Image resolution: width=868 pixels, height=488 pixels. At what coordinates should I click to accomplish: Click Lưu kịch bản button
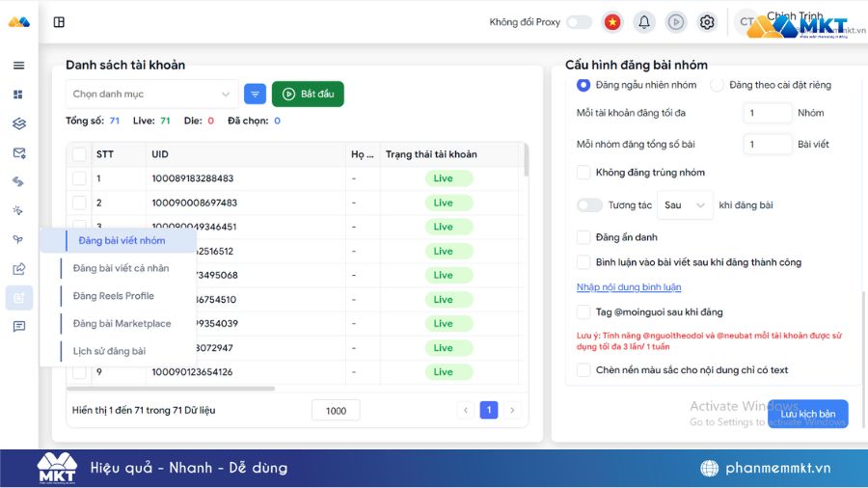click(807, 414)
